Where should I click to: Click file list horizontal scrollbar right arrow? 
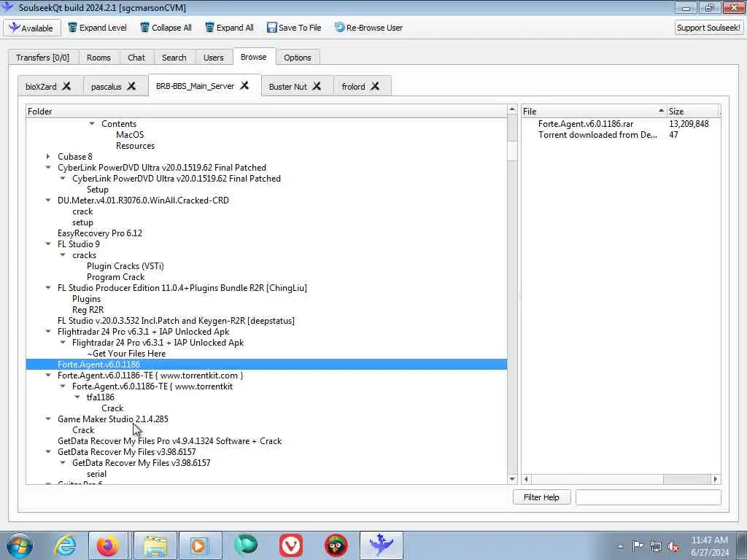coord(715,480)
